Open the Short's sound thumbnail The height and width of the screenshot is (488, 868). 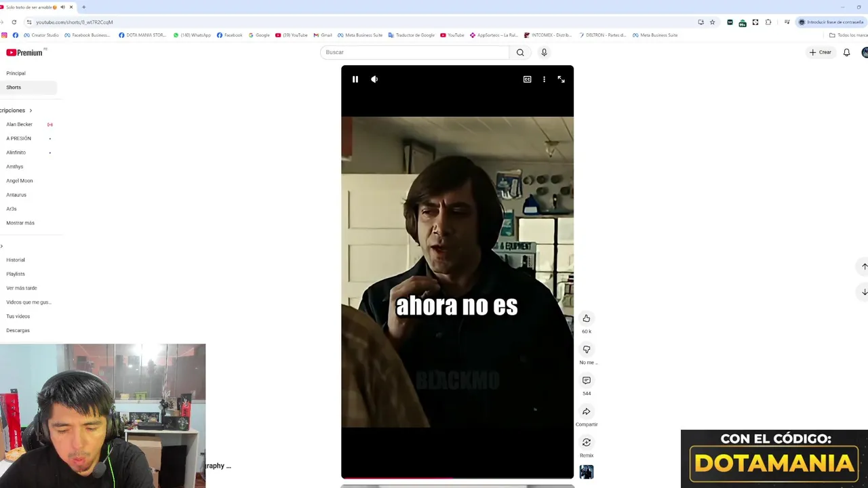tap(587, 472)
